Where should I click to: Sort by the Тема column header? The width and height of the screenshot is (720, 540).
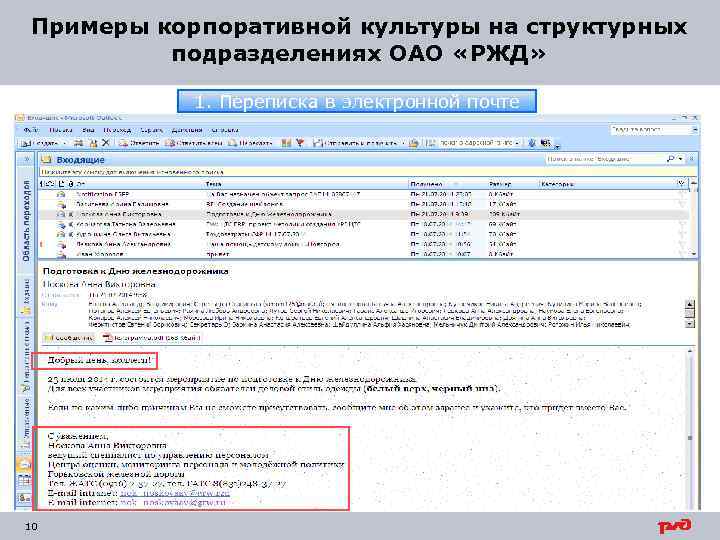pos(214,184)
